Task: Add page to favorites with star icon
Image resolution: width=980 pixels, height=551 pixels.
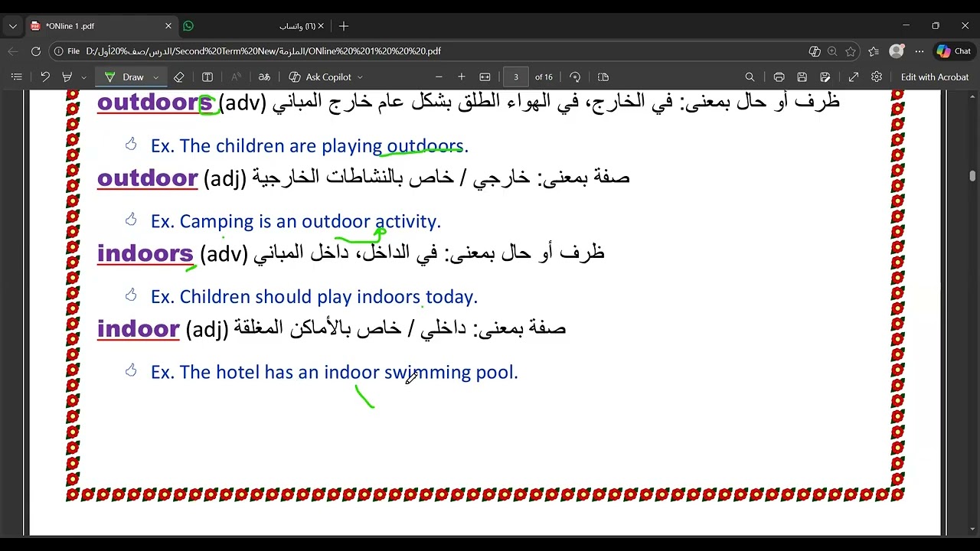Action: click(851, 51)
